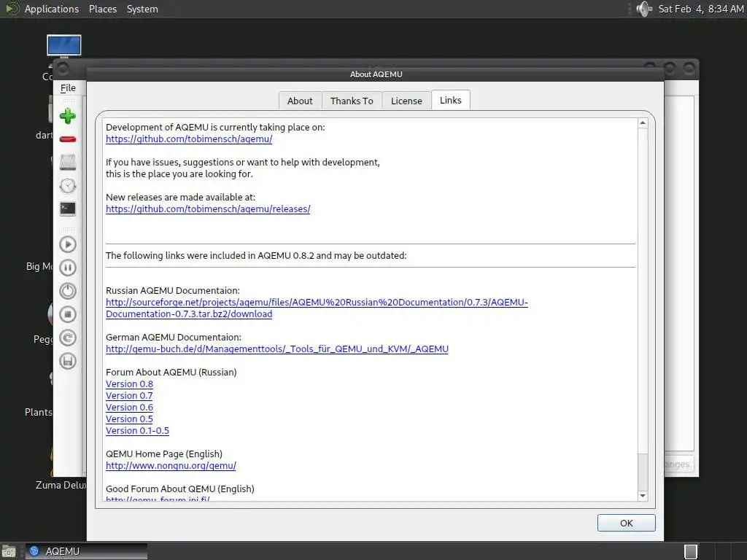Click 'QEMU Home Page (English)' text
This screenshot has height=560, width=747.
tap(164, 454)
